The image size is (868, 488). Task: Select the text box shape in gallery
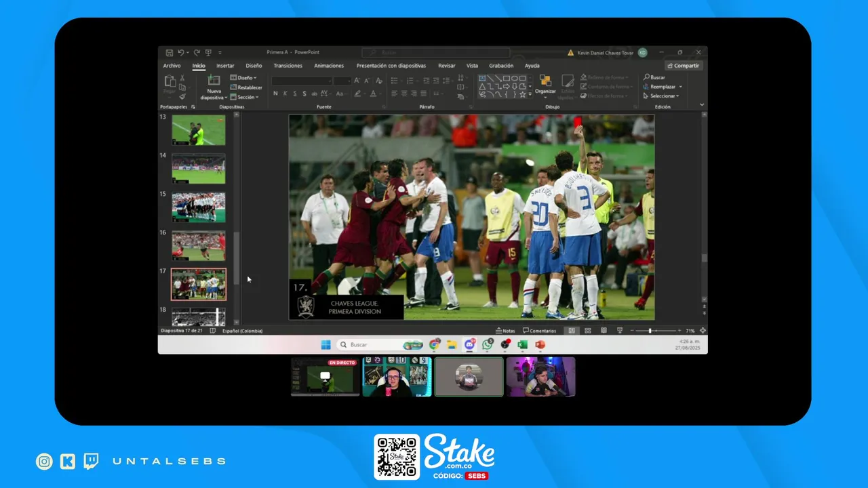click(482, 79)
